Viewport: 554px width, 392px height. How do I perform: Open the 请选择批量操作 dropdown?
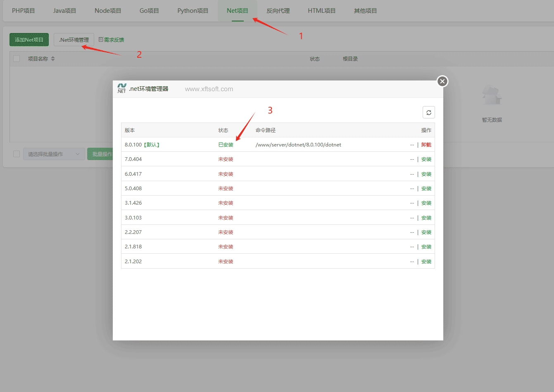(54, 154)
